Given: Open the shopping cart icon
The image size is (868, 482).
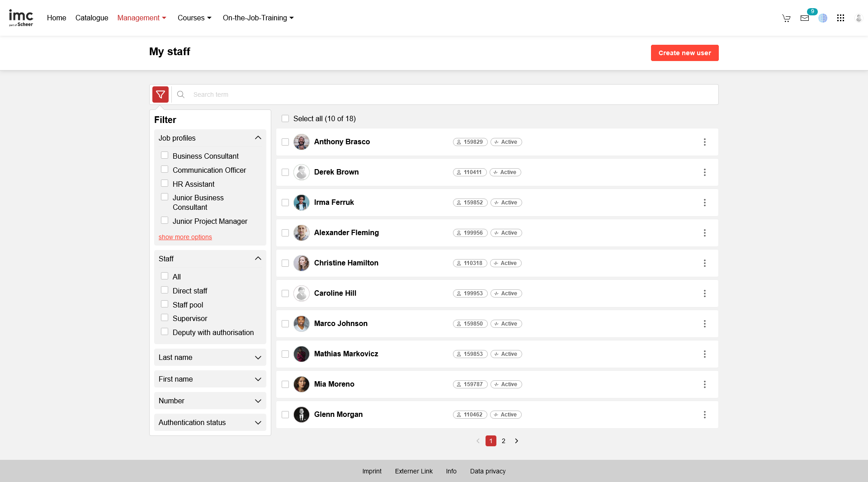Looking at the screenshot, I should [x=786, y=18].
